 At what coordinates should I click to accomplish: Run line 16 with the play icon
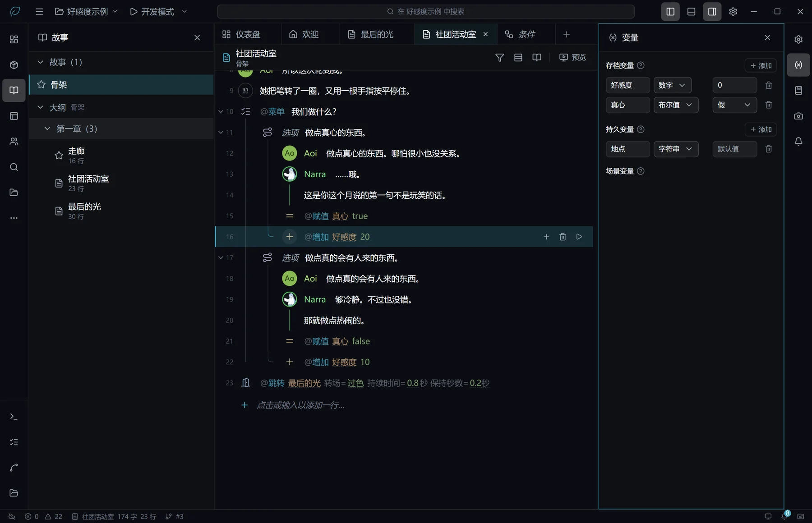click(579, 237)
